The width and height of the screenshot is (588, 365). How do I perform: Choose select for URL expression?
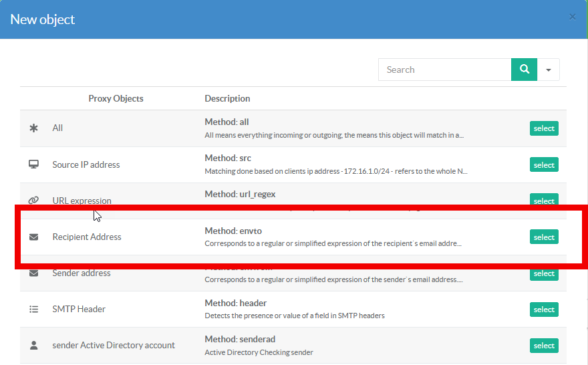[x=544, y=200]
